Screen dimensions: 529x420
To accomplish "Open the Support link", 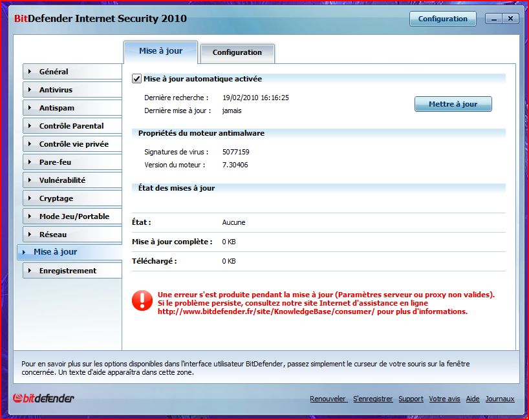I will tap(411, 399).
